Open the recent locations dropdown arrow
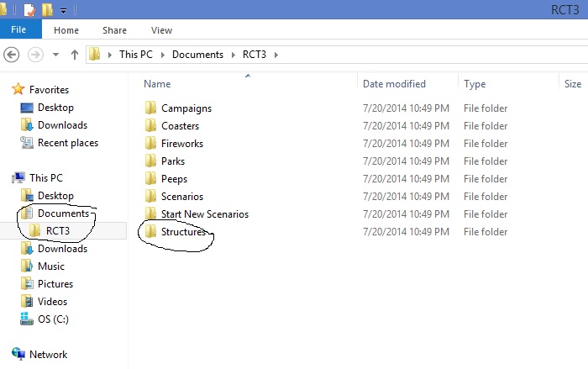The width and height of the screenshot is (588, 369). pyautogui.click(x=55, y=55)
